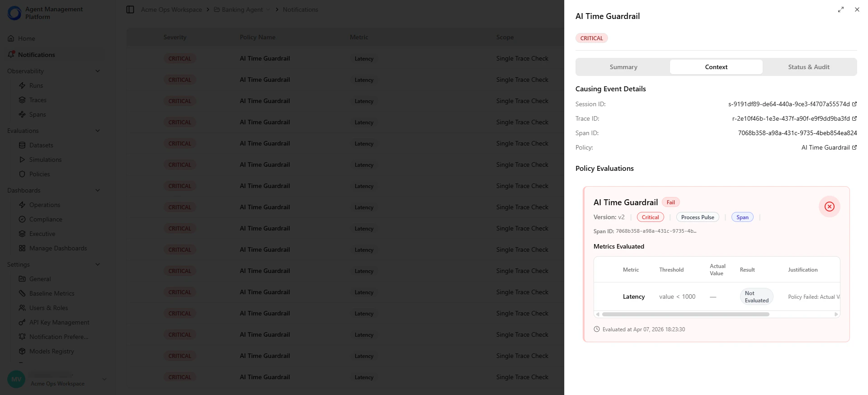Click the clock icon beside Evaluated at
The width and height of the screenshot is (868, 395).
point(597,329)
